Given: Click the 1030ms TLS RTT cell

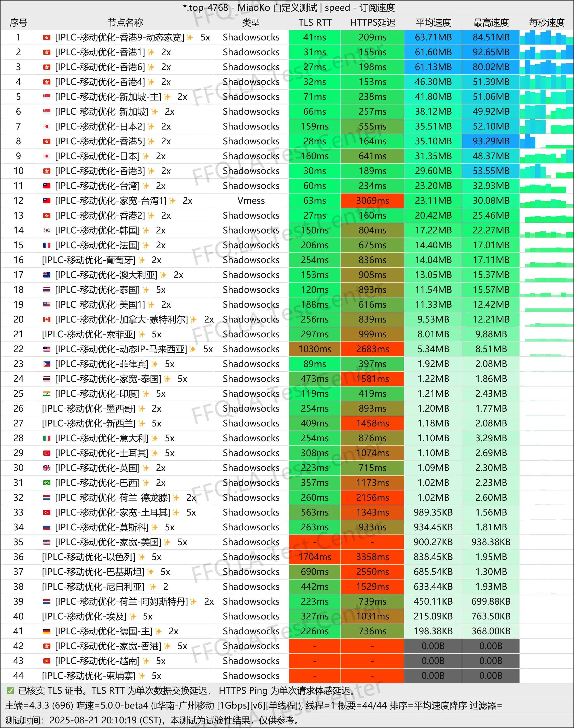Looking at the screenshot, I should [x=315, y=349].
